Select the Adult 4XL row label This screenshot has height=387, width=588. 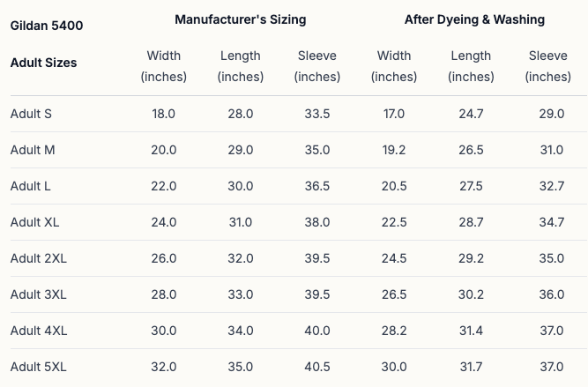[38, 331]
